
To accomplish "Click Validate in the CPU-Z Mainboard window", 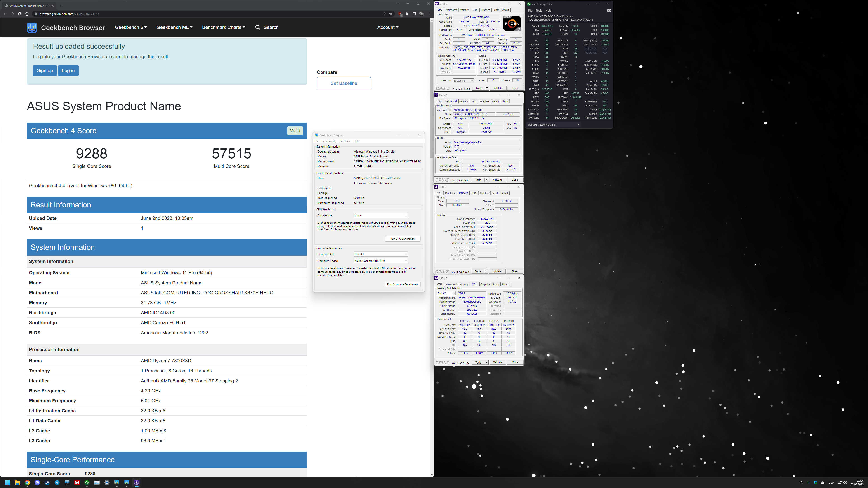I will 497,180.
